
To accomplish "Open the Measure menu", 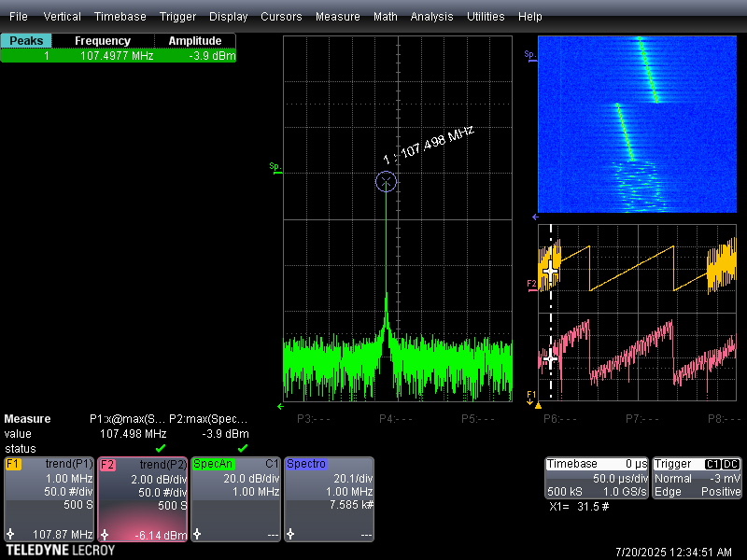I will click(337, 17).
